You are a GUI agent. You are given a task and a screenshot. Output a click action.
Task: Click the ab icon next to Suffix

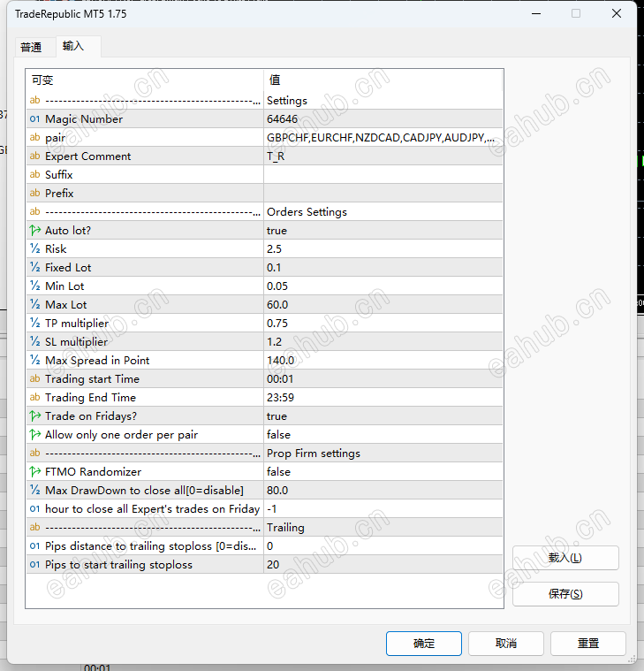[x=35, y=174]
